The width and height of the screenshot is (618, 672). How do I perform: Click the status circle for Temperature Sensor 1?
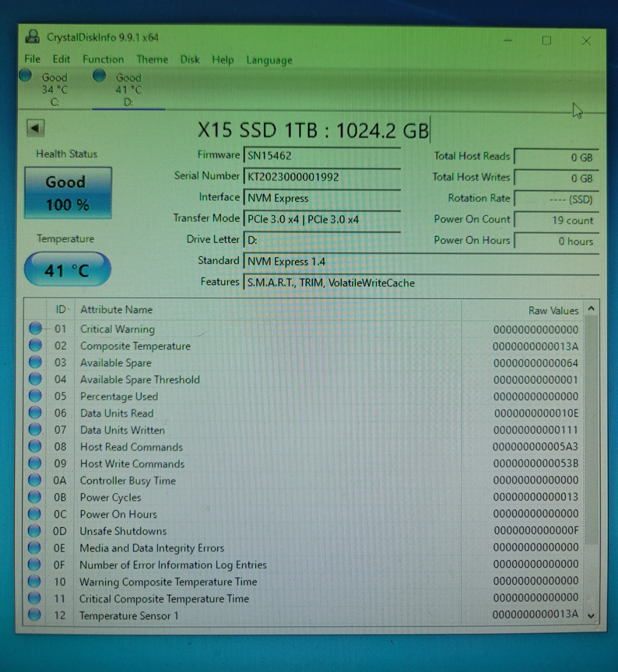(35, 615)
